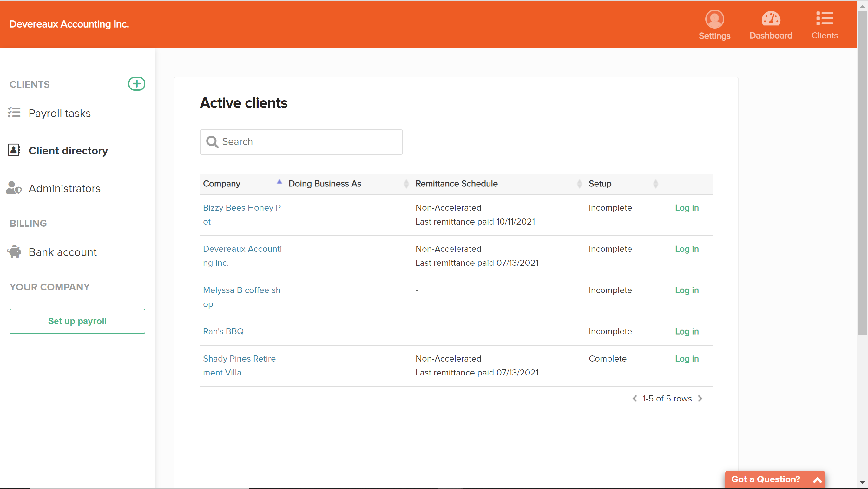Click the Bank account piggy bank icon
The width and height of the screenshot is (868, 489).
pyautogui.click(x=14, y=251)
